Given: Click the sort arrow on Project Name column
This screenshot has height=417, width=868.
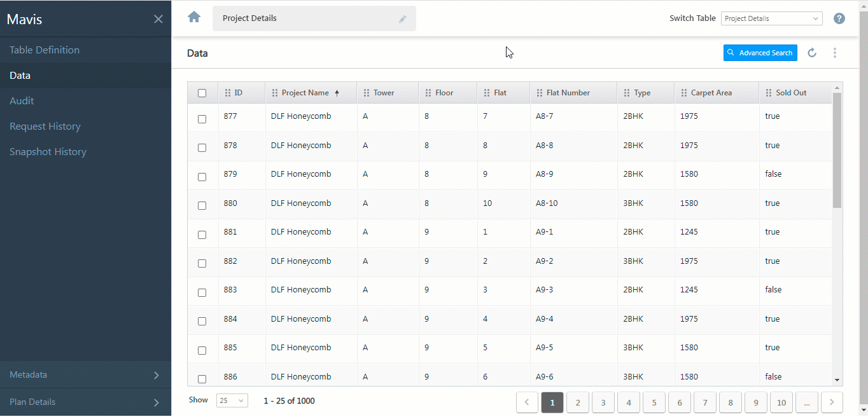Looking at the screenshot, I should tap(337, 93).
